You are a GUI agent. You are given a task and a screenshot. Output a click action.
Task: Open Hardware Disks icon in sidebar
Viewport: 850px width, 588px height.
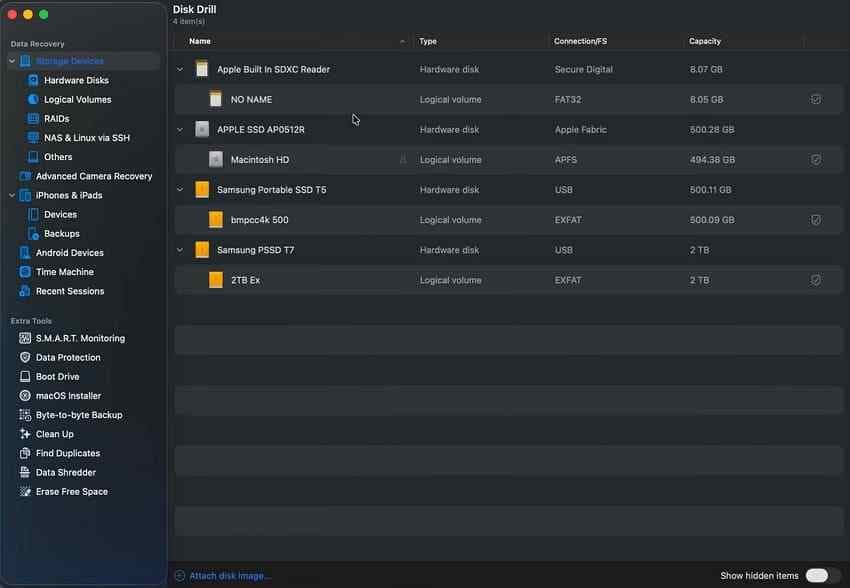point(33,80)
